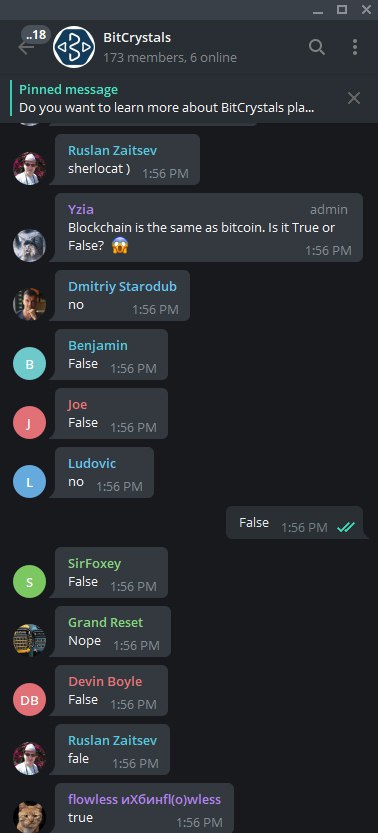Open SirFoxey's green S avatar
Image resolution: width=378 pixels, height=833 pixels.
click(29, 582)
